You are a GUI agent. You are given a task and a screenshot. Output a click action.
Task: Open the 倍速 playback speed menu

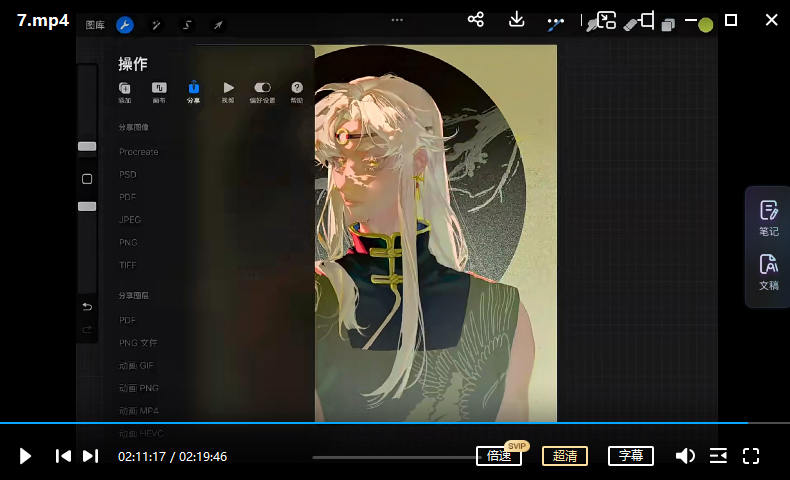[x=499, y=456]
